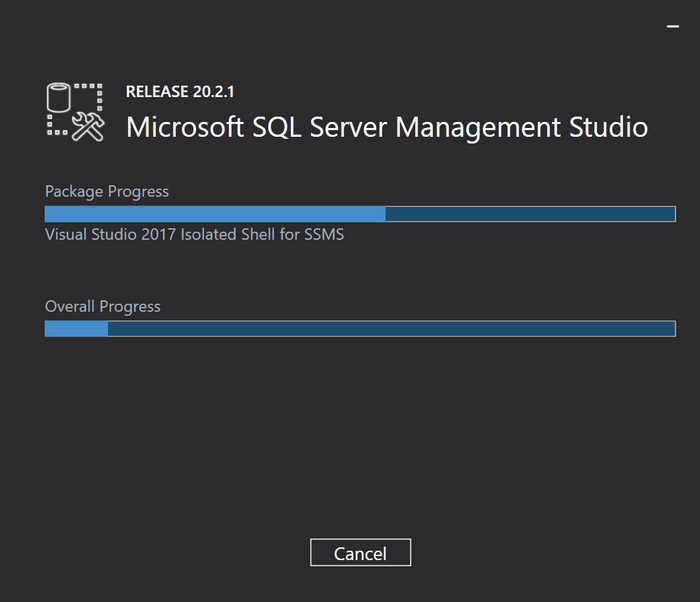Click the Package Progress label

(107, 191)
